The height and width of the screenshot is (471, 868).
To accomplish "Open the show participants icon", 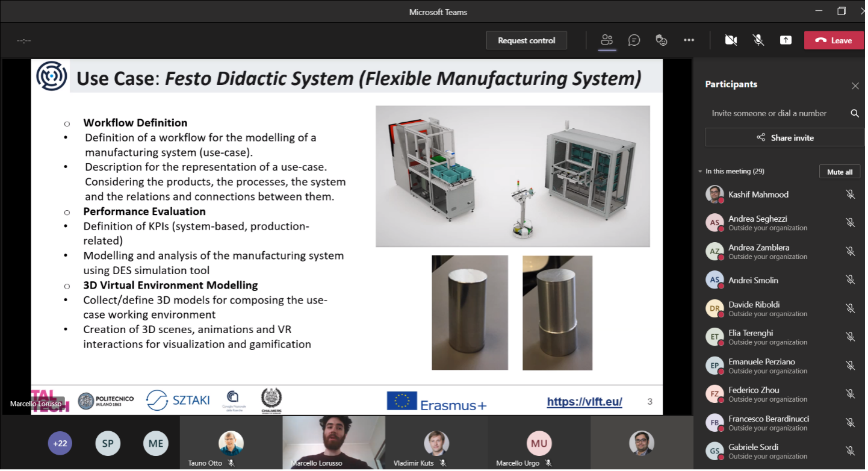I will pyautogui.click(x=607, y=40).
